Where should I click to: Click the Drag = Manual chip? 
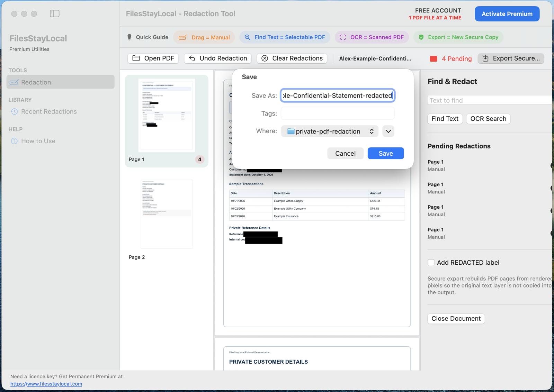click(x=204, y=37)
